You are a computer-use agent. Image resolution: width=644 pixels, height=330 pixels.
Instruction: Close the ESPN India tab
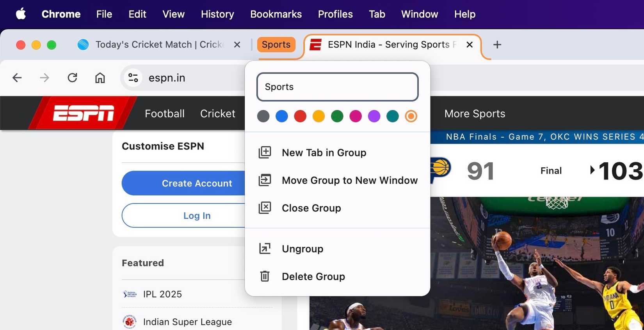pyautogui.click(x=470, y=44)
